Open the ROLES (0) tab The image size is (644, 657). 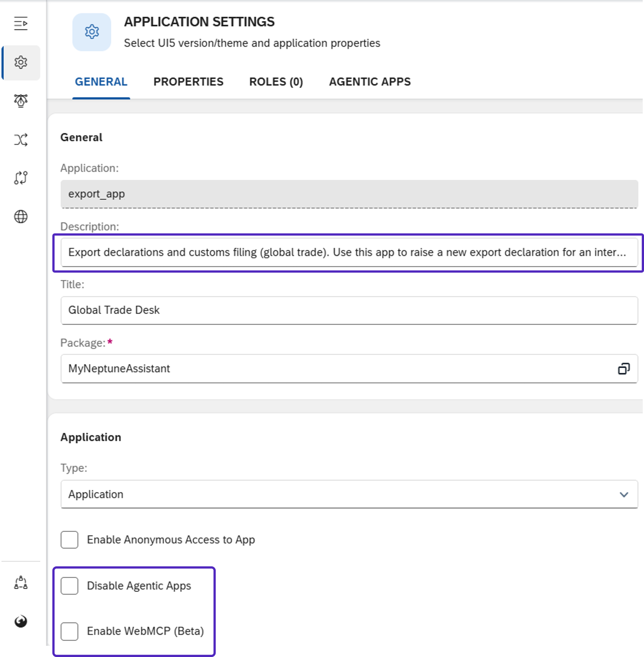276,82
